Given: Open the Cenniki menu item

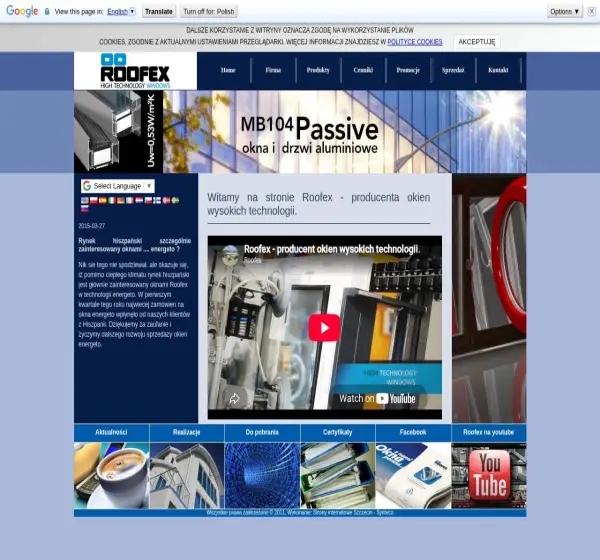Looking at the screenshot, I should pos(363,70).
